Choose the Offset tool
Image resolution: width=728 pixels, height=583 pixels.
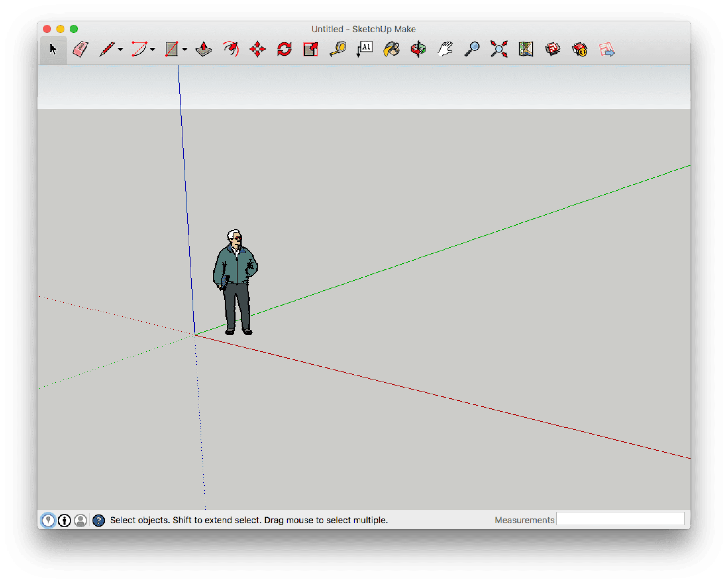tap(231, 49)
